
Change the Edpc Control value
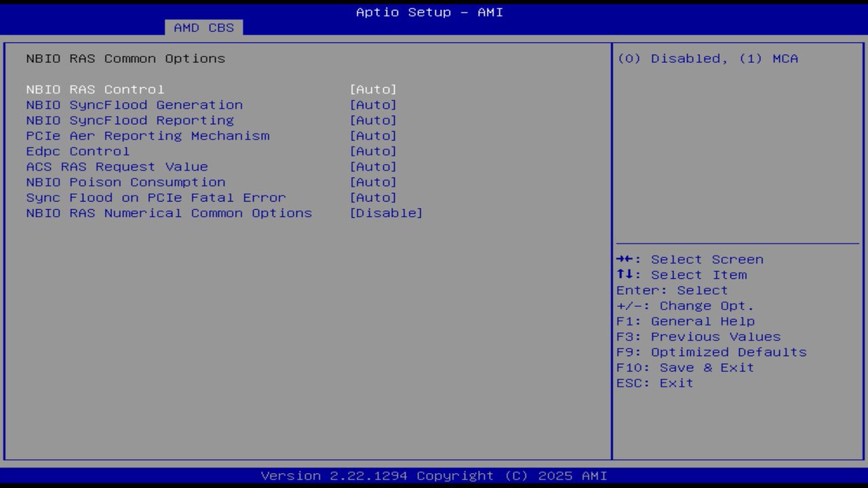[x=78, y=151]
